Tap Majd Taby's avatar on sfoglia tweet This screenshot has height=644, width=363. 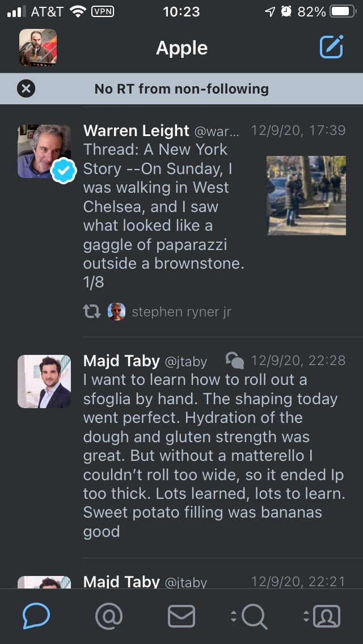(44, 382)
